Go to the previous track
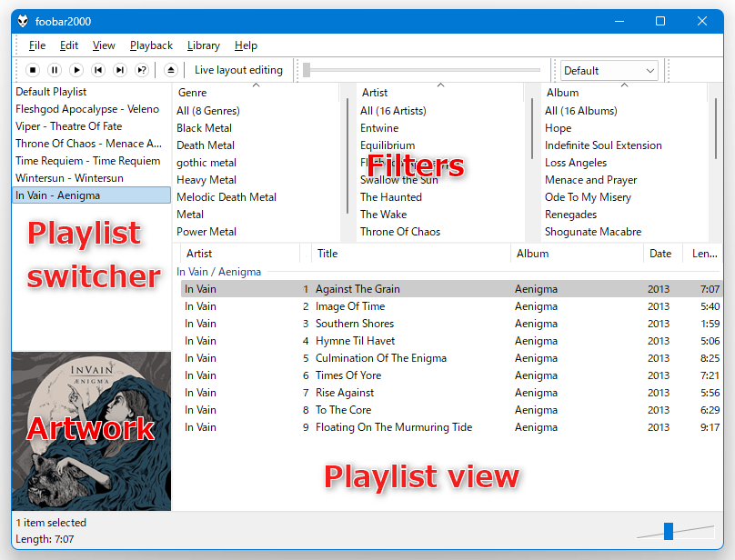The width and height of the screenshot is (735, 560). 98,70
